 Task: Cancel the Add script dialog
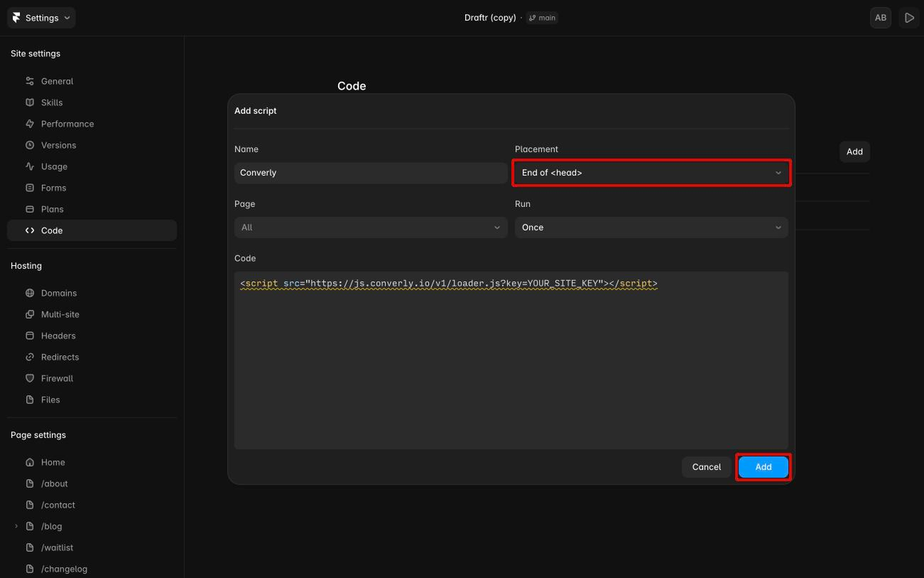click(706, 467)
